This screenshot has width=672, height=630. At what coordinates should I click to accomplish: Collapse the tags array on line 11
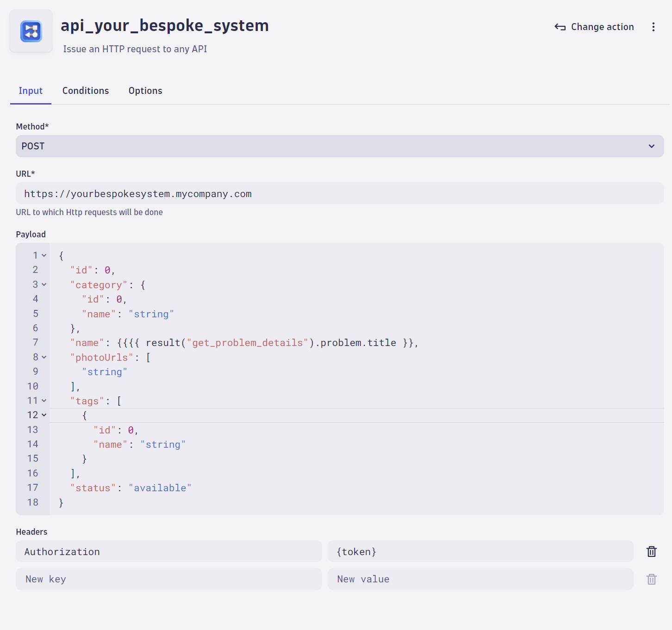pyautogui.click(x=44, y=401)
